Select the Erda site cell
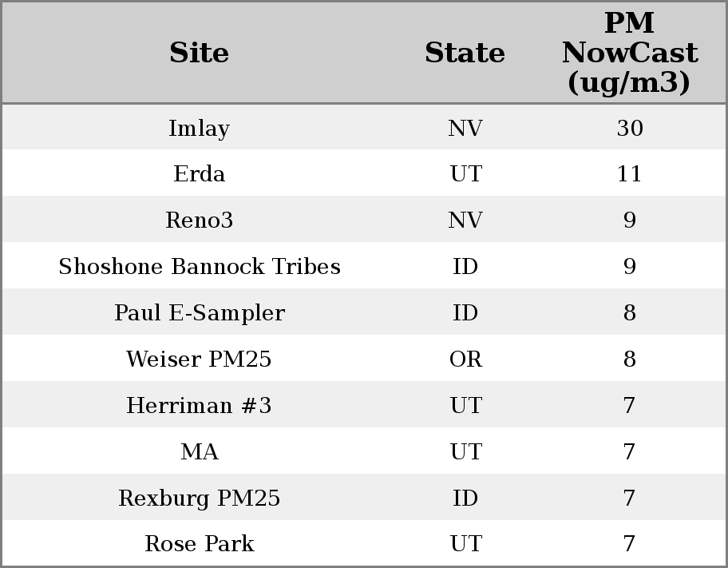The width and height of the screenshot is (728, 568). pos(200,174)
